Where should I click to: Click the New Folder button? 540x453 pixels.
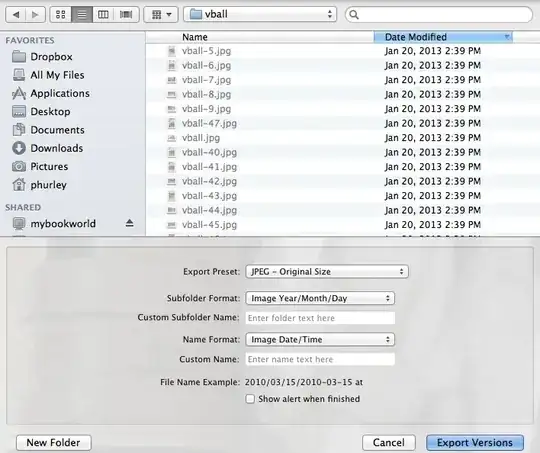pos(53,442)
